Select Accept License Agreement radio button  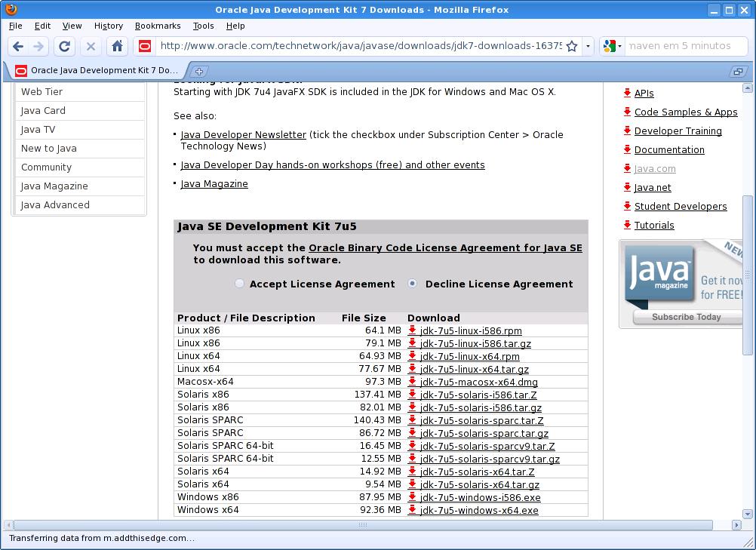239,284
